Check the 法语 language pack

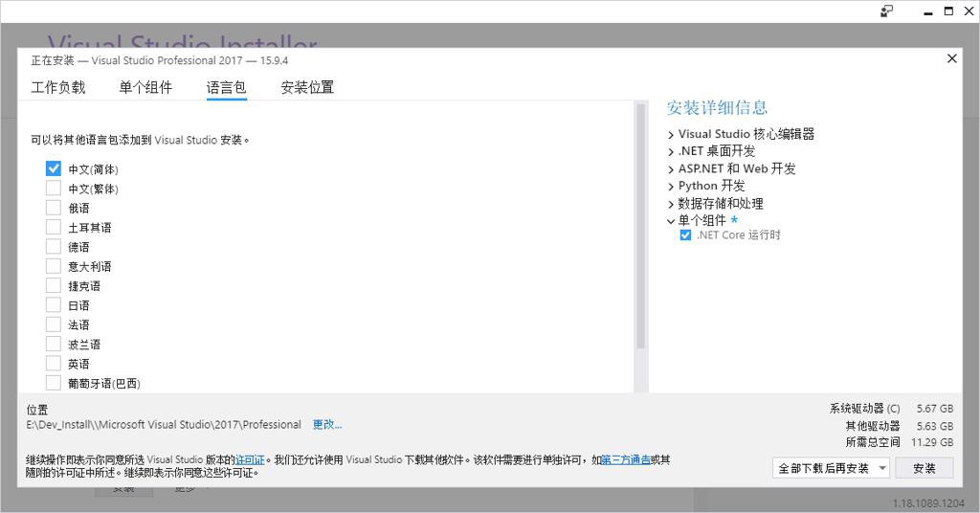(x=54, y=324)
